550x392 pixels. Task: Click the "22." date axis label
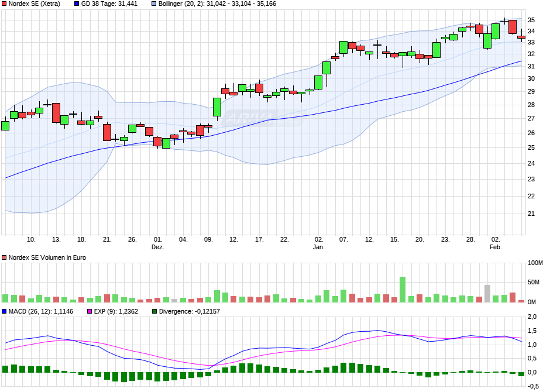[x=284, y=239]
